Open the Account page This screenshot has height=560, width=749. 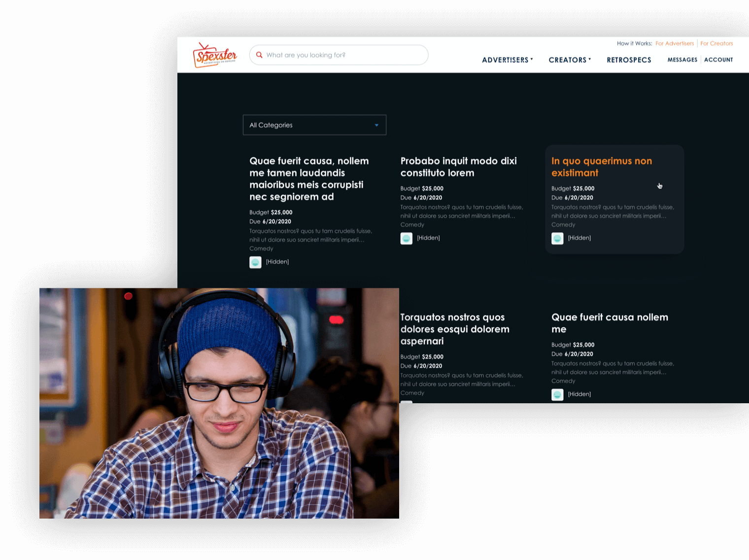coord(718,60)
